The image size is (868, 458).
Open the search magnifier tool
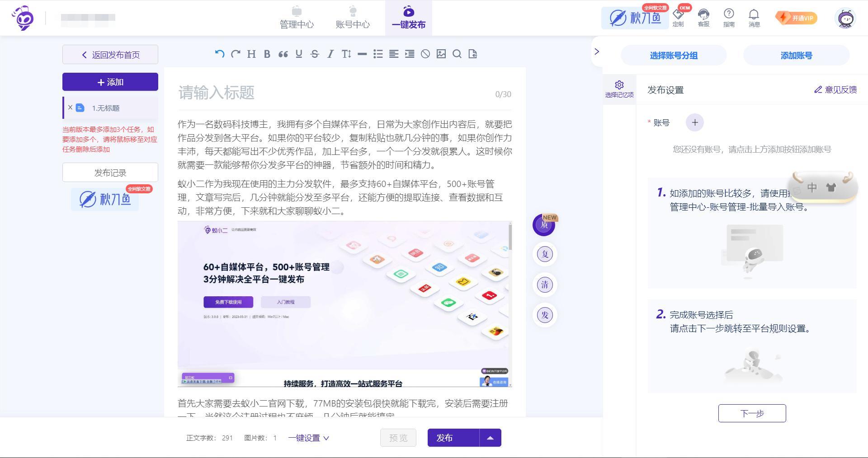[x=457, y=54]
